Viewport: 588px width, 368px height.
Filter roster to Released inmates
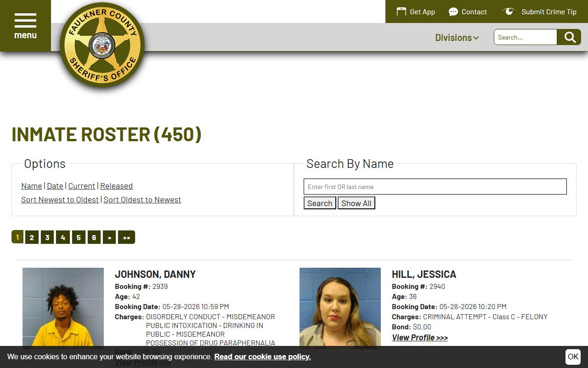coord(116,186)
